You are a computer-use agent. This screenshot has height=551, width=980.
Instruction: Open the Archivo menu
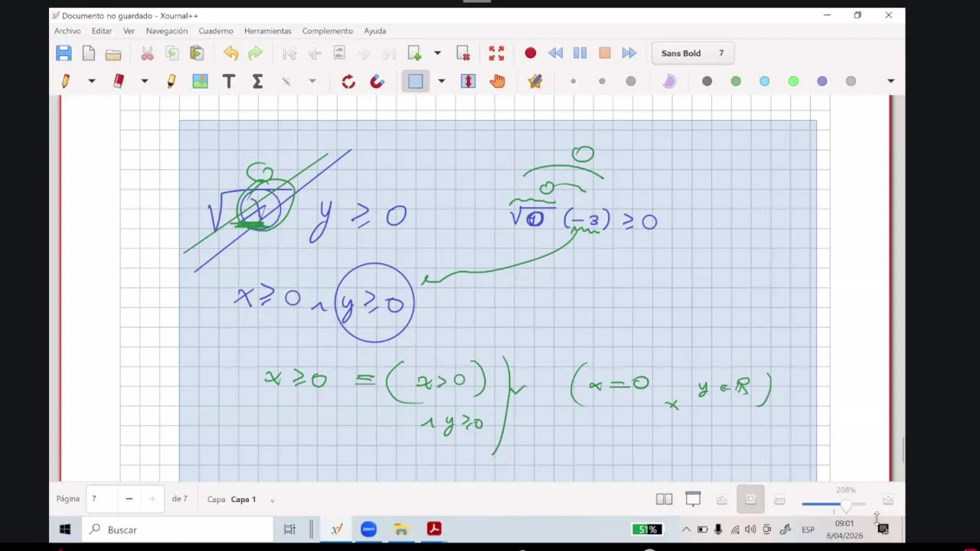(x=67, y=31)
